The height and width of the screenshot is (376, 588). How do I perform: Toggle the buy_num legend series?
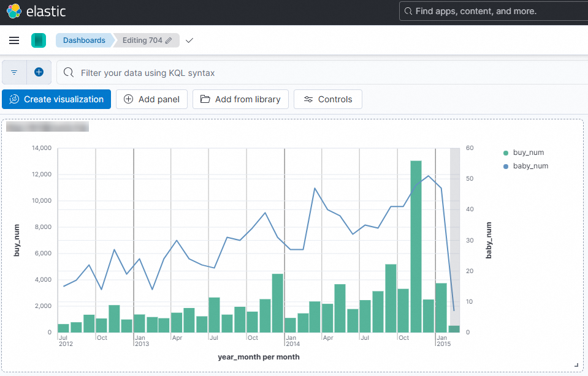click(x=528, y=152)
